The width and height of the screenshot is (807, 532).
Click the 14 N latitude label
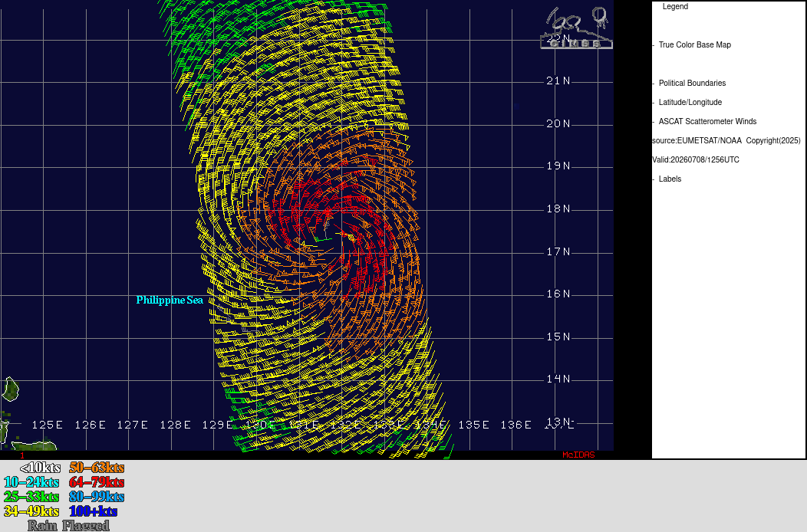pyautogui.click(x=558, y=379)
